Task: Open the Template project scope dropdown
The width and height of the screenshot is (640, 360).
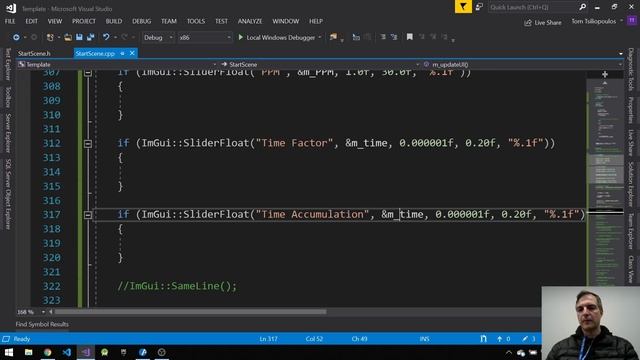Action: coord(117,64)
